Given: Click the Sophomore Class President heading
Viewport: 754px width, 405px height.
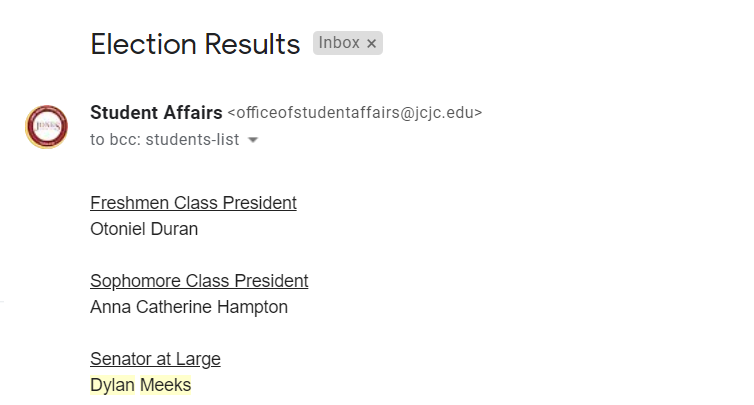Looking at the screenshot, I should [x=199, y=281].
